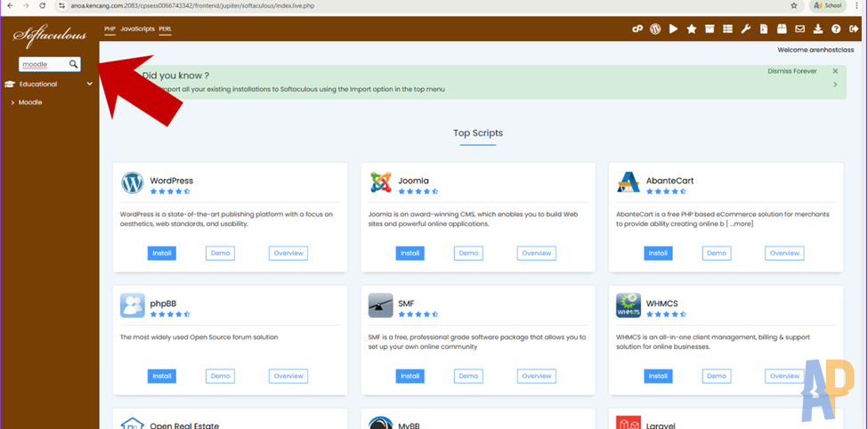Select the PERL tab
Viewport: 868px width, 429px height.
[165, 28]
